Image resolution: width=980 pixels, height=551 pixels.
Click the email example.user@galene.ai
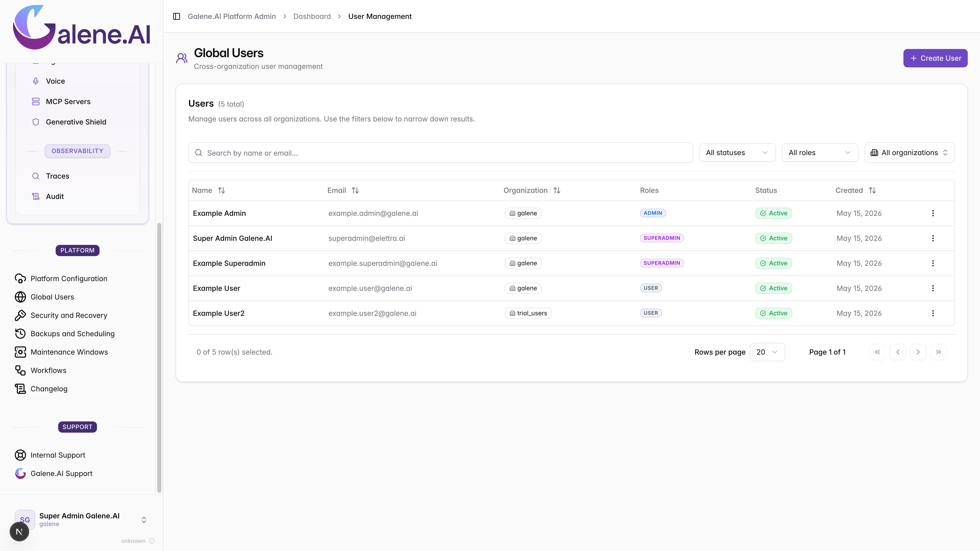pos(370,288)
